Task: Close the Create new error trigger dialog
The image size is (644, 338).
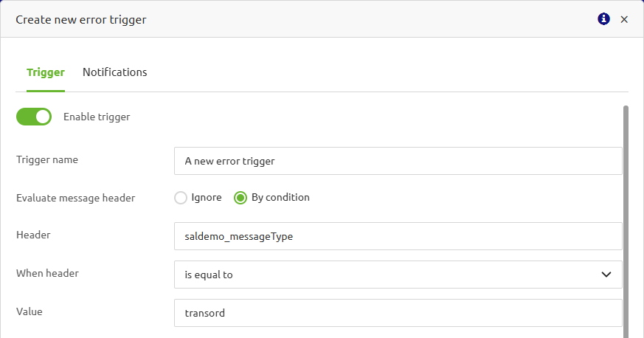Action: 624,19
